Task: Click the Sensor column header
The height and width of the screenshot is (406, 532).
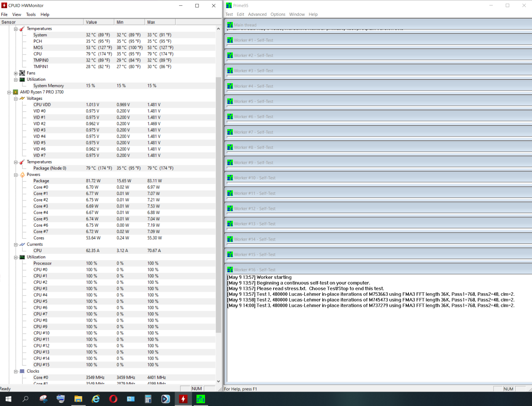Action: click(x=42, y=22)
